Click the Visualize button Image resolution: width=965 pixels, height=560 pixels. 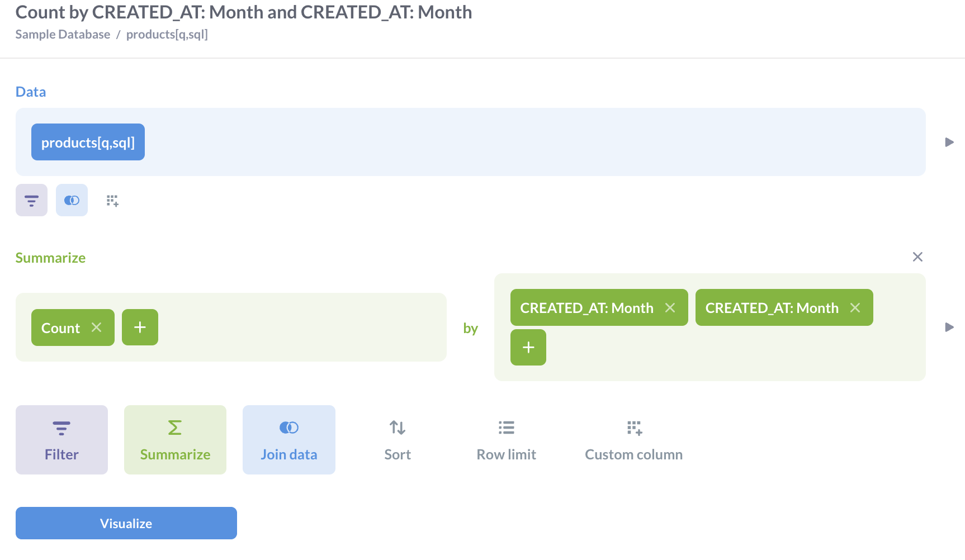[126, 523]
